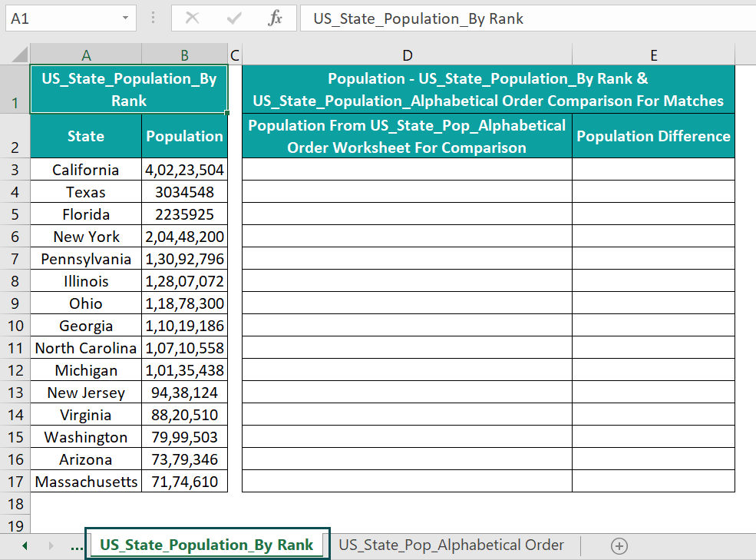The width and height of the screenshot is (756, 560).
Task: Expand the formula bar
Action: tap(748, 18)
